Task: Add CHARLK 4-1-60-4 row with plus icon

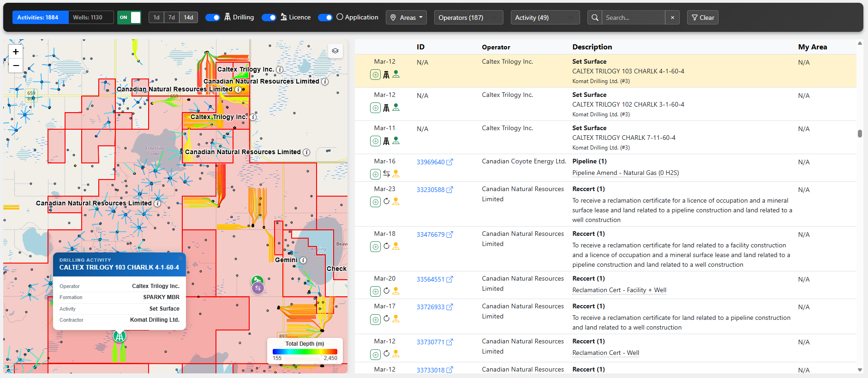Action: tap(376, 75)
